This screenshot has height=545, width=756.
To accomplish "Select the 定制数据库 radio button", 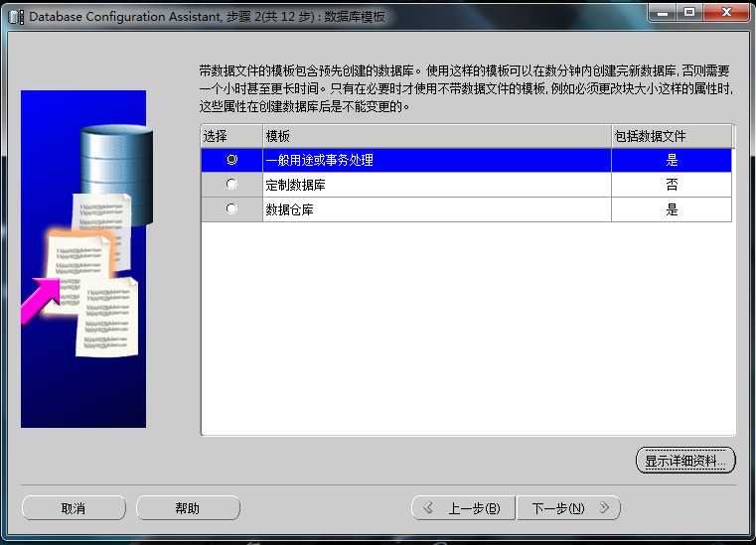I will 231,184.
